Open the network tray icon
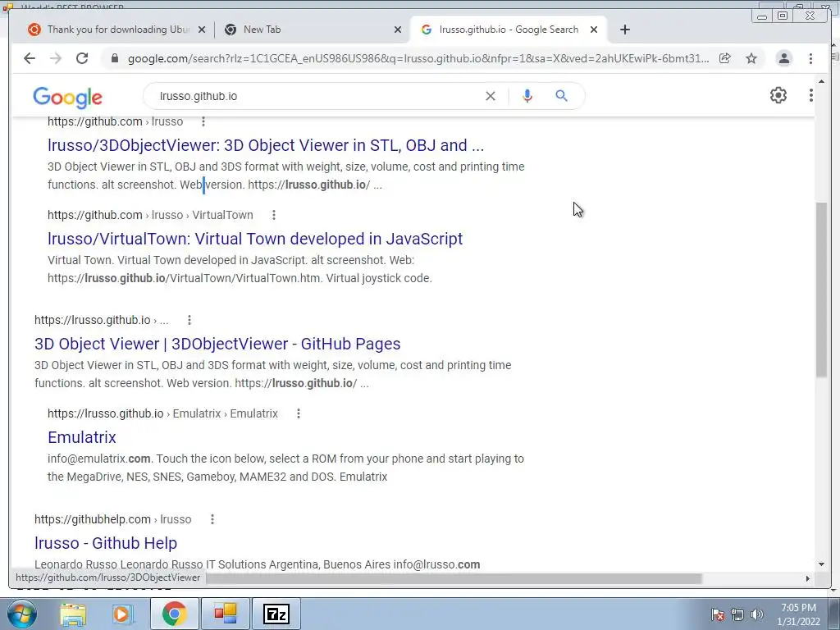Viewport: 840px width, 630px height. 737,614
